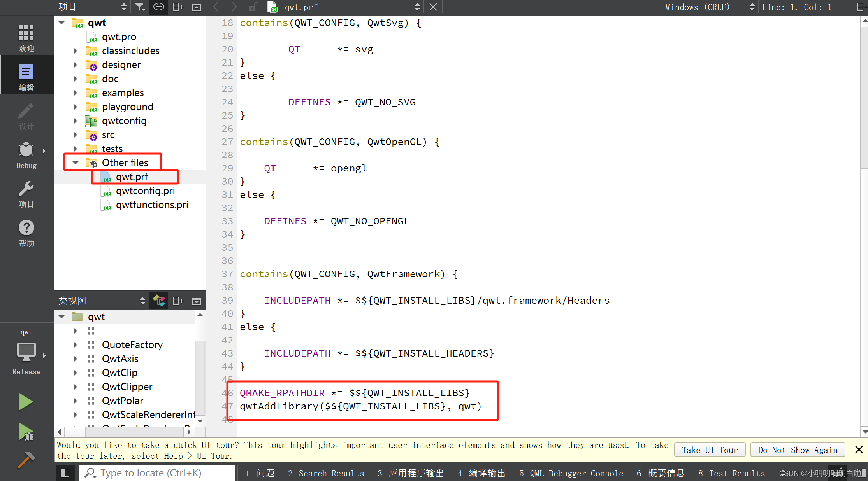The height and width of the screenshot is (481, 868).
Task: Click the Take UI Tour button
Action: click(709, 450)
